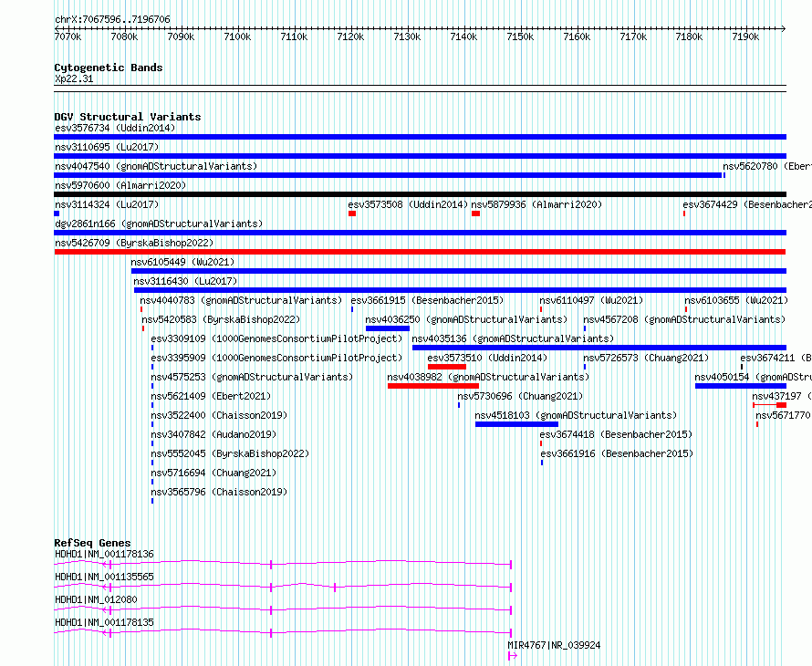This screenshot has height=666, width=812.
Task: Open the nsv5420583 (ByrskaBishop2022) label
Action: [221, 319]
